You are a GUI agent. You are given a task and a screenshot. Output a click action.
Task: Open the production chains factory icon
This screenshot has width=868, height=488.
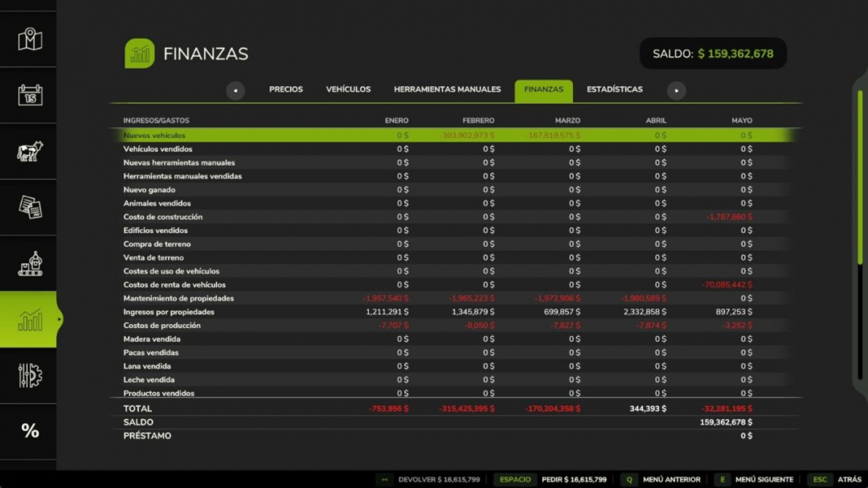click(x=30, y=264)
